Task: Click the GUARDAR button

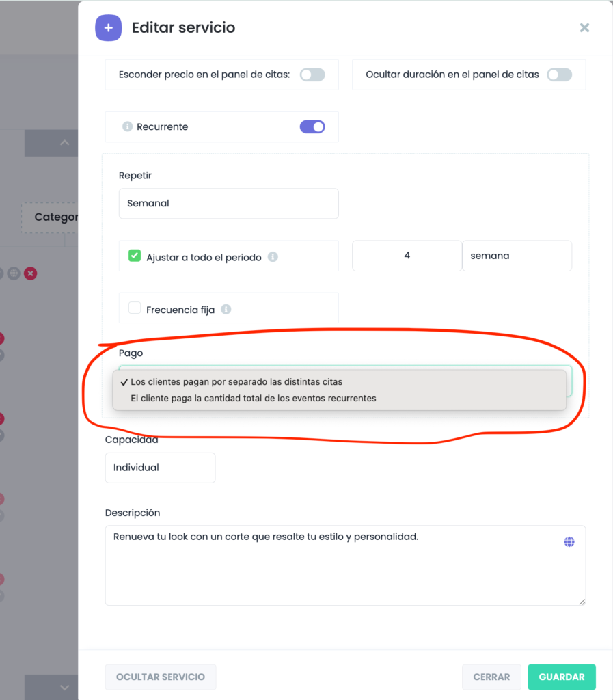Action: [561, 677]
